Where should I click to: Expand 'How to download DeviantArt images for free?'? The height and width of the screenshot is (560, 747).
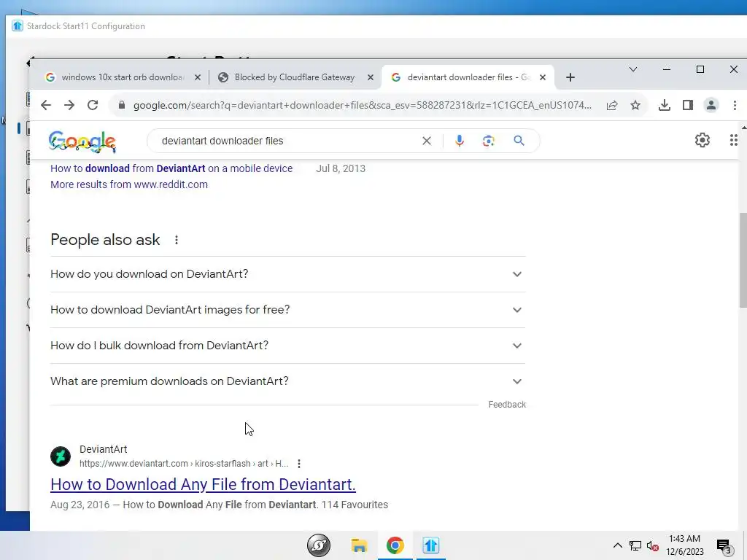[287, 310]
